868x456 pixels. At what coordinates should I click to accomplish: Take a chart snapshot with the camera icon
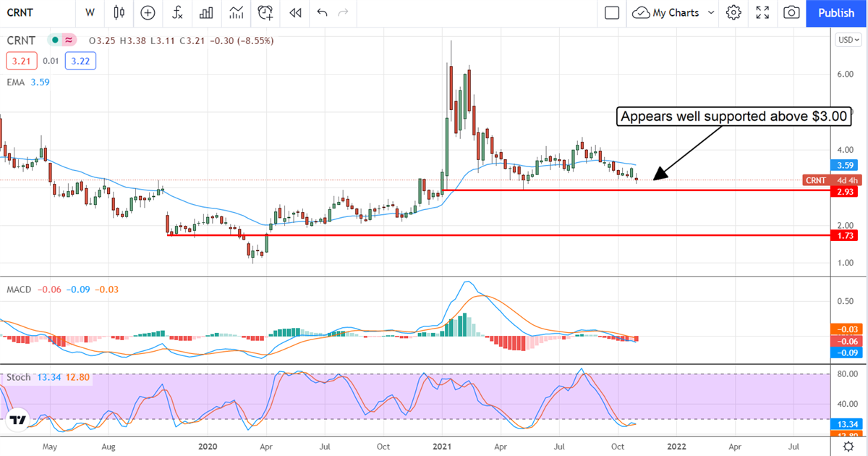tap(792, 12)
